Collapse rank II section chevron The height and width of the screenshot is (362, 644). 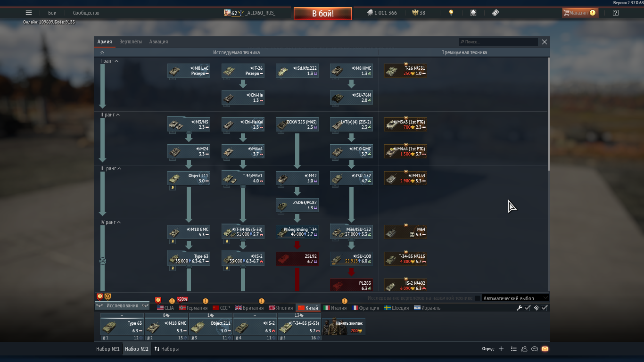click(x=118, y=115)
